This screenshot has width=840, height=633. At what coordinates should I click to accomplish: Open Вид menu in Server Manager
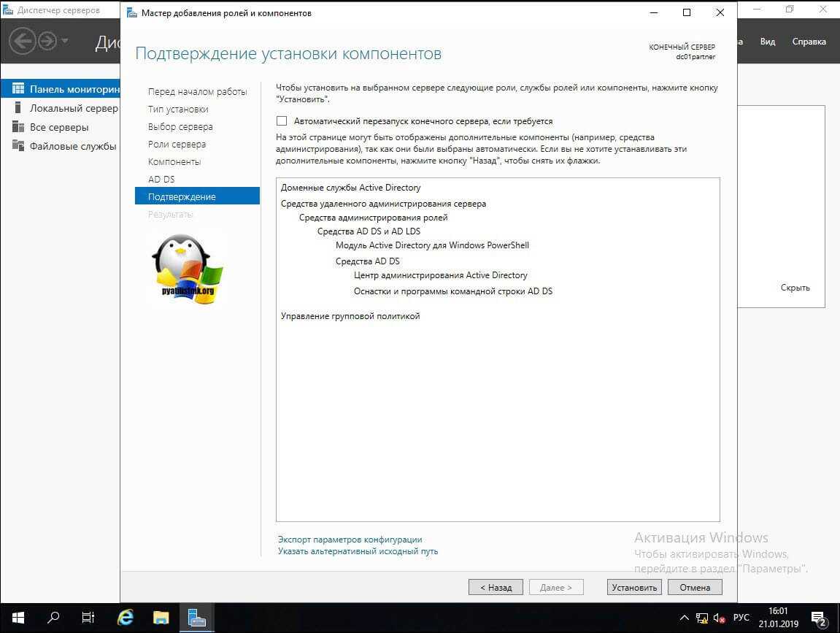coord(768,42)
